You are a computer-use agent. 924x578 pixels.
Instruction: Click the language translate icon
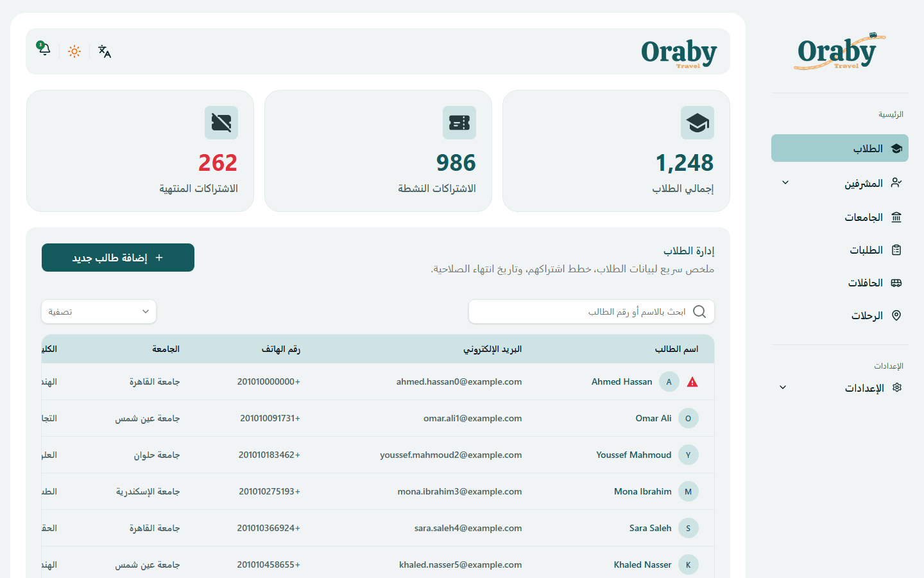point(105,51)
